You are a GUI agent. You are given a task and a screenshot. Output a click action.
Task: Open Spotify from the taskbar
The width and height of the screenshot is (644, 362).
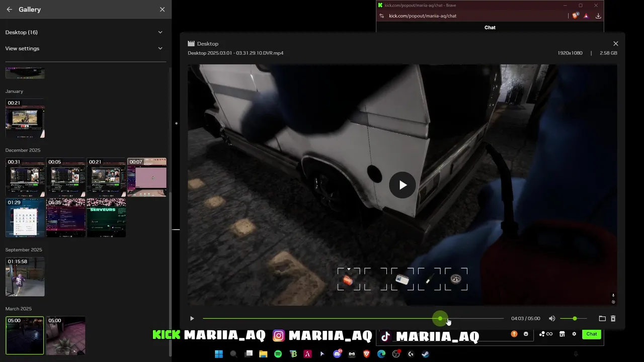(278, 354)
